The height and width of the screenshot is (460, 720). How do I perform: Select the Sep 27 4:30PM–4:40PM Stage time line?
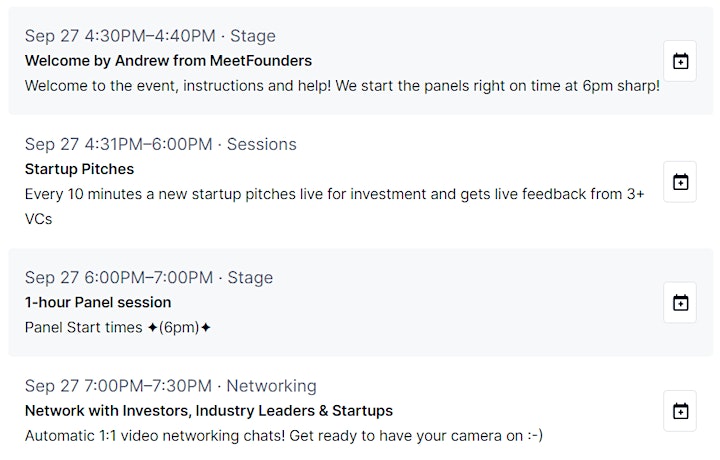pyautogui.click(x=150, y=36)
